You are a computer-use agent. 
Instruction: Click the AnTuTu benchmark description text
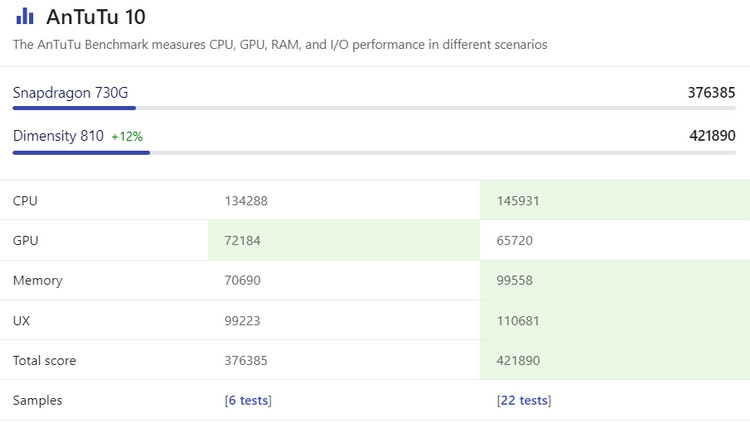[280, 45]
